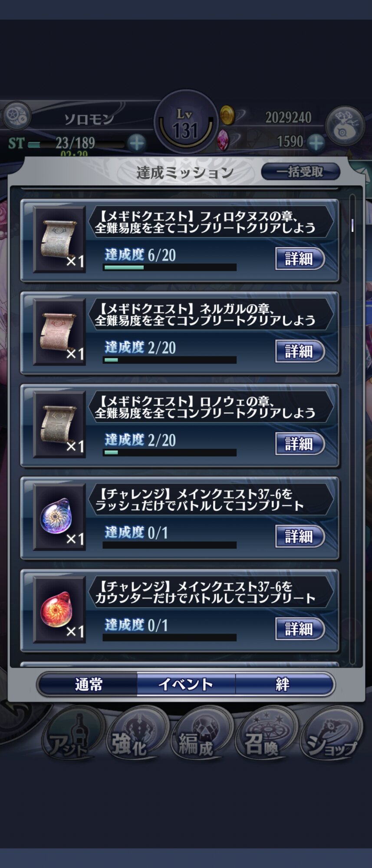Viewport: 372px width, 868px height.
Task: Open 詳細 for ラッシュだけ challenge mission
Action: pos(300,536)
